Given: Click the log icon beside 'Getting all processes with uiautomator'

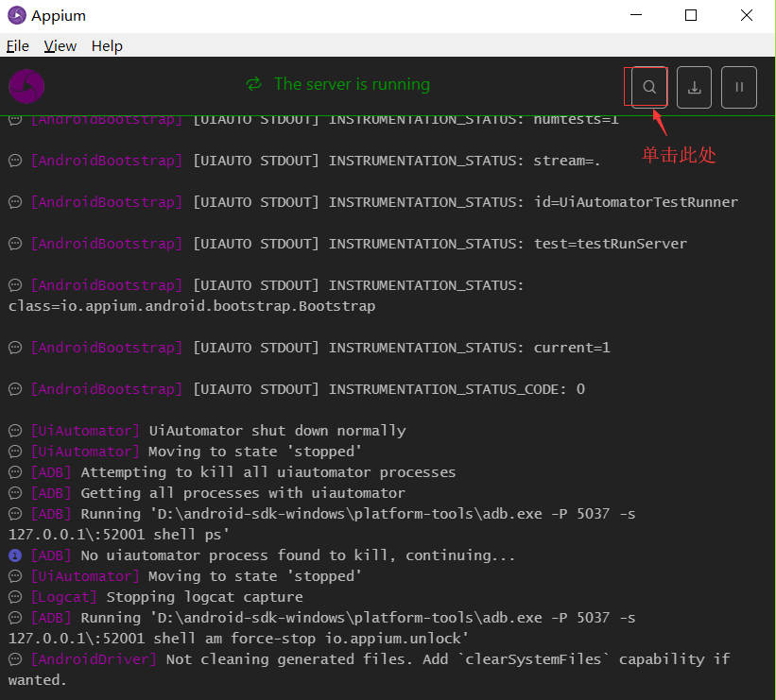Looking at the screenshot, I should [15, 493].
